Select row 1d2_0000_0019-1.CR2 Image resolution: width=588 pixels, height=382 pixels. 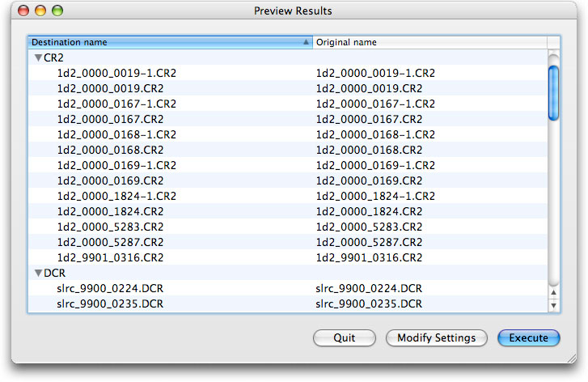(x=288, y=73)
